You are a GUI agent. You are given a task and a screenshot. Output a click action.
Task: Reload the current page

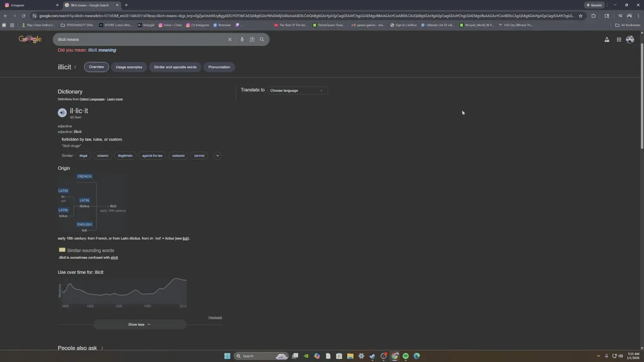(23, 16)
